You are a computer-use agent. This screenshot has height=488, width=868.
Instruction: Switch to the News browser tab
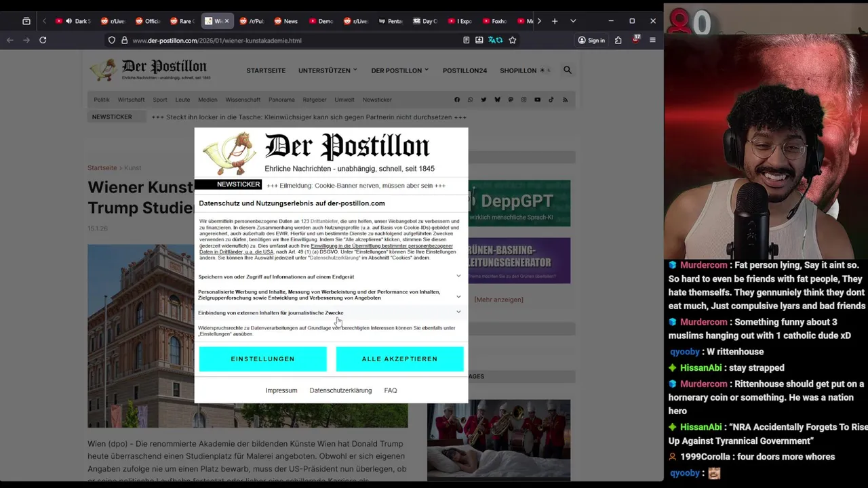[285, 21]
